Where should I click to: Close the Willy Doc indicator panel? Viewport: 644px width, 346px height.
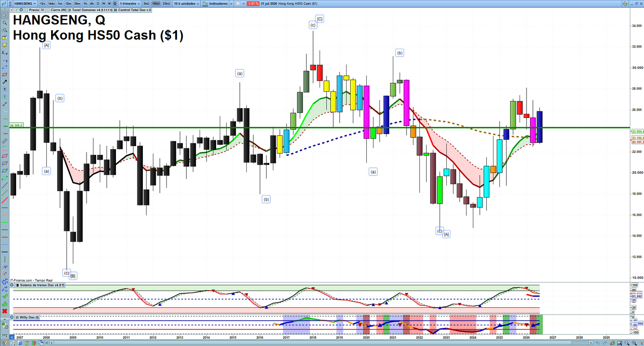pos(12,317)
